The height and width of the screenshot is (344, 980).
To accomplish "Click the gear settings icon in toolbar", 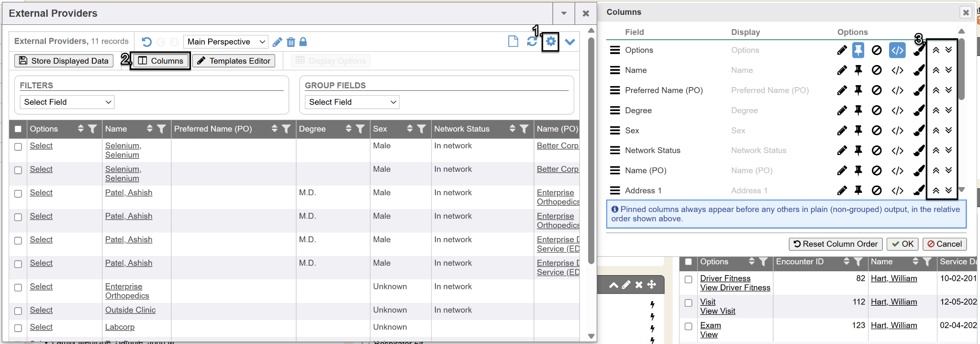I will click(x=551, y=42).
